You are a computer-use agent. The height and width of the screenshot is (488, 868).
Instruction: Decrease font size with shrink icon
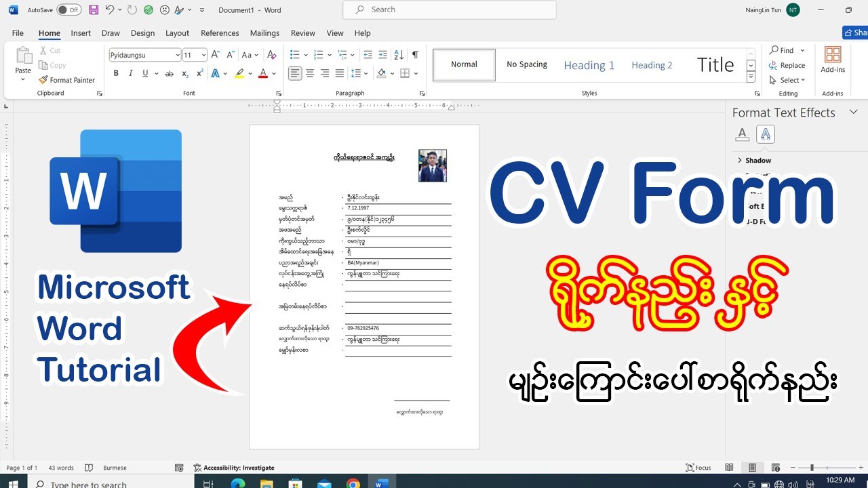pos(230,55)
